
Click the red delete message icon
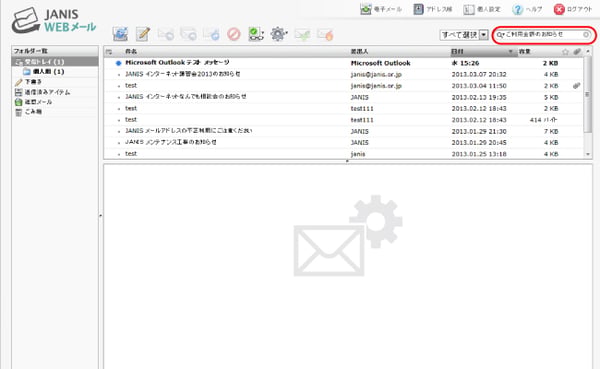[233, 34]
